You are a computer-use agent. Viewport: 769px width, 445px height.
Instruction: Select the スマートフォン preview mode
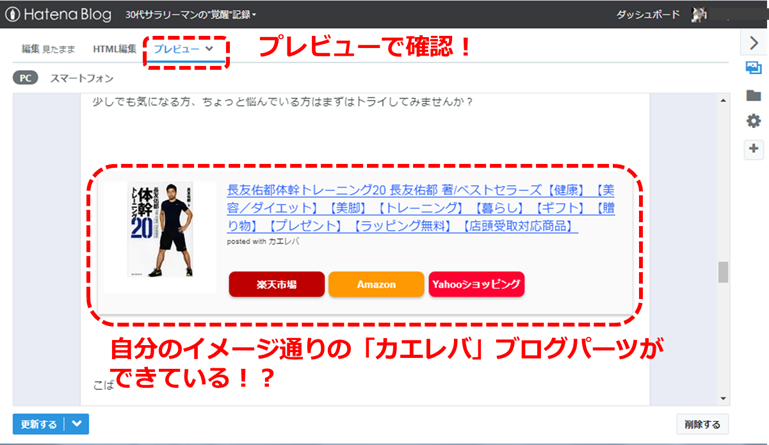(x=81, y=79)
